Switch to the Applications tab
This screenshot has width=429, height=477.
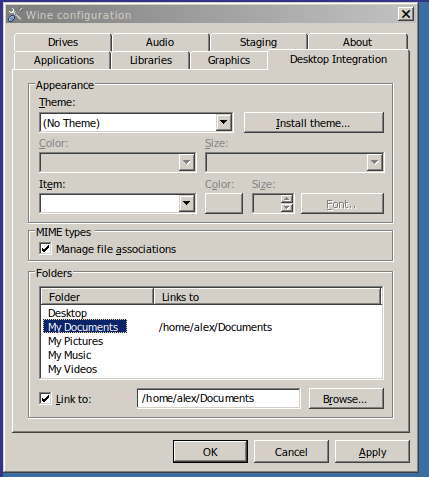(x=64, y=60)
